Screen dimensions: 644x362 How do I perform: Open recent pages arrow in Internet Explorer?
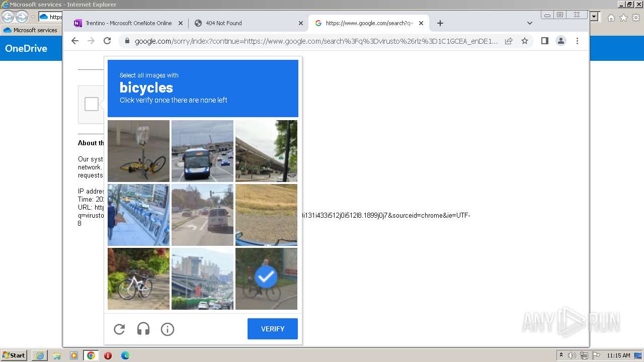pos(33,17)
